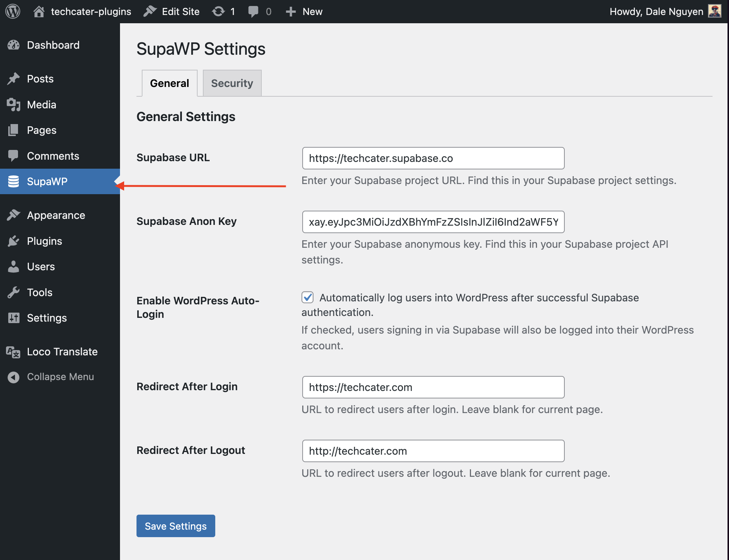Click the WordPress logo icon
729x560 pixels.
pyautogui.click(x=13, y=11)
